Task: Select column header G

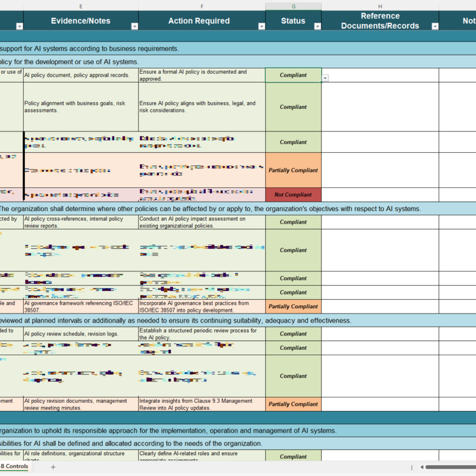Action: (x=293, y=7)
